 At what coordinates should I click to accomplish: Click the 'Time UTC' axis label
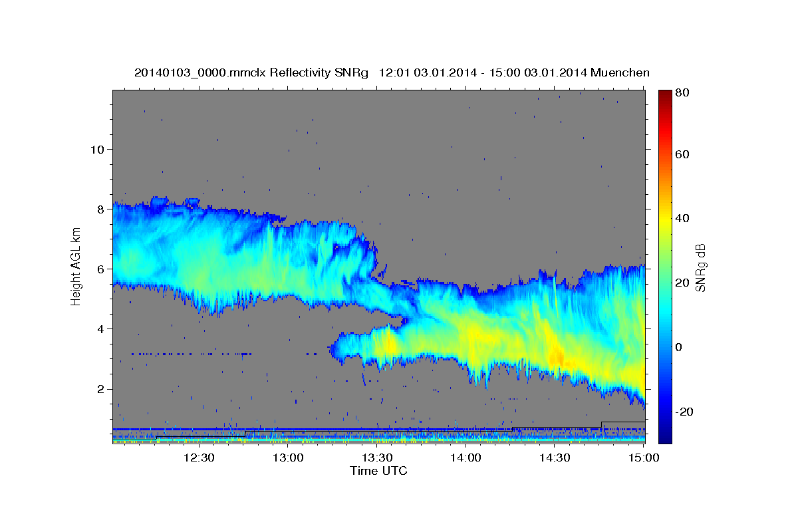tap(378, 471)
